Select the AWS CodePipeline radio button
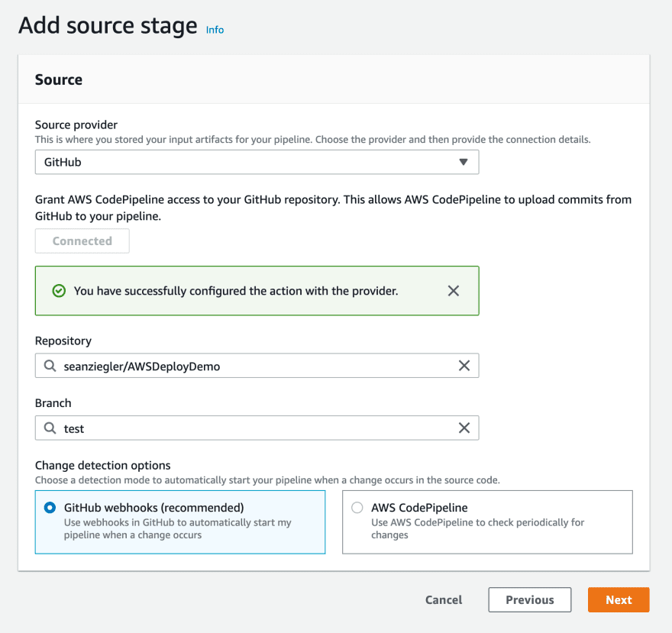Viewport: 672px width, 633px height. (357, 508)
